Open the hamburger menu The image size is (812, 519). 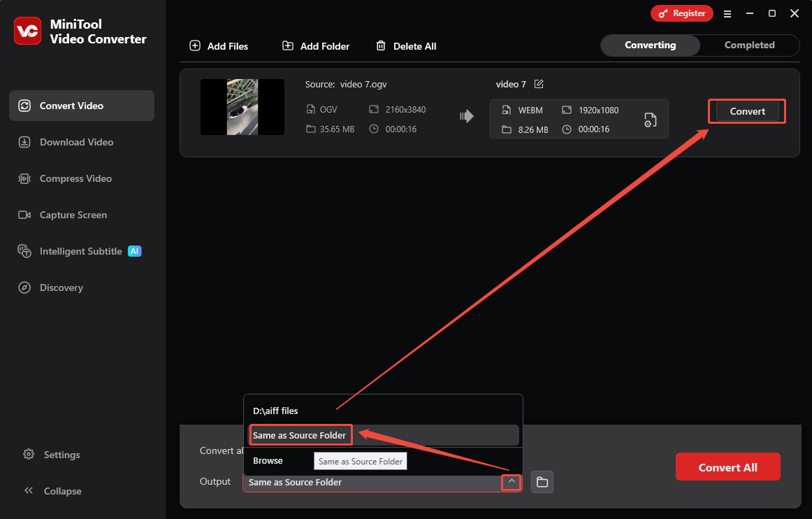pos(727,13)
